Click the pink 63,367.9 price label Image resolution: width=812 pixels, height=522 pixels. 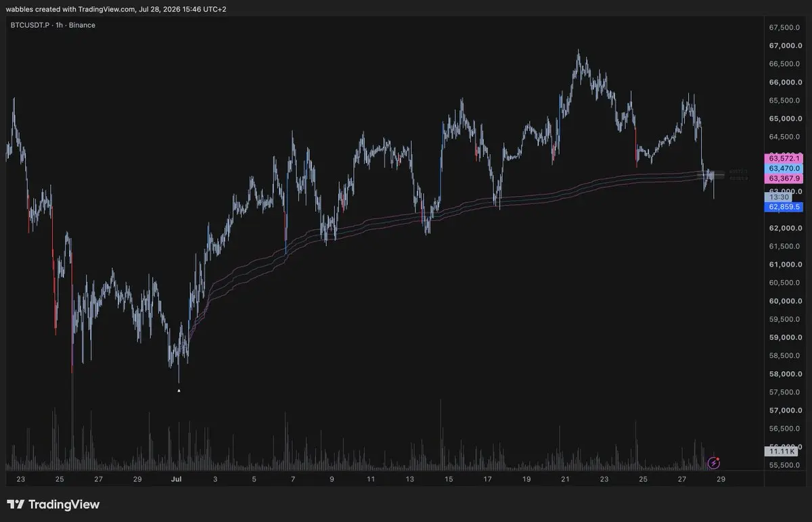(783, 179)
